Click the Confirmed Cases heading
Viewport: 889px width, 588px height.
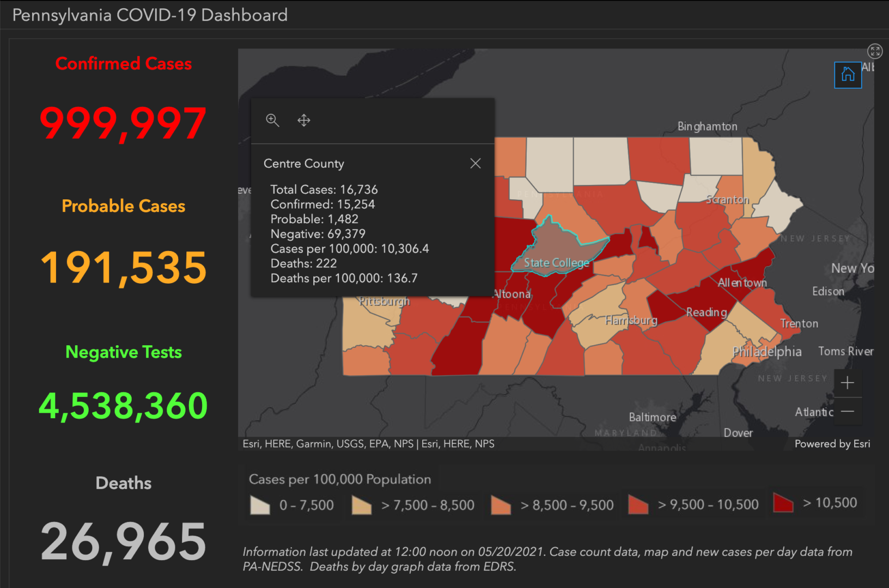[x=124, y=64]
